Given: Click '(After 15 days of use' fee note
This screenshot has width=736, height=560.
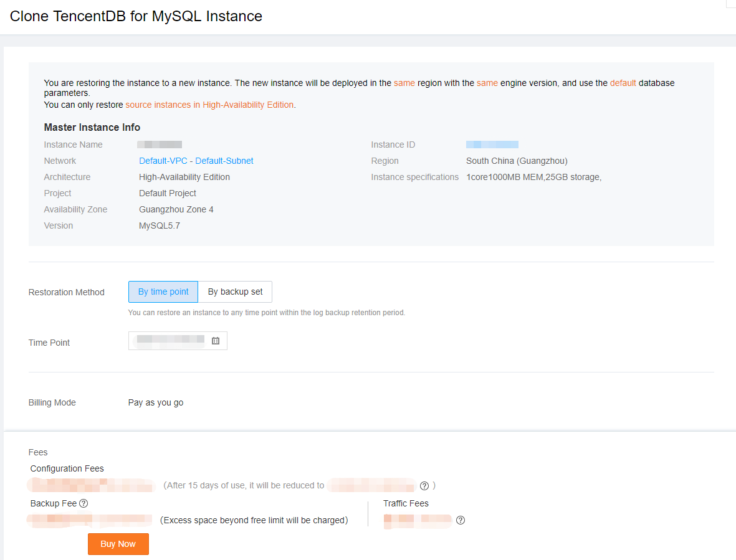Looking at the screenshot, I should 244,486.
